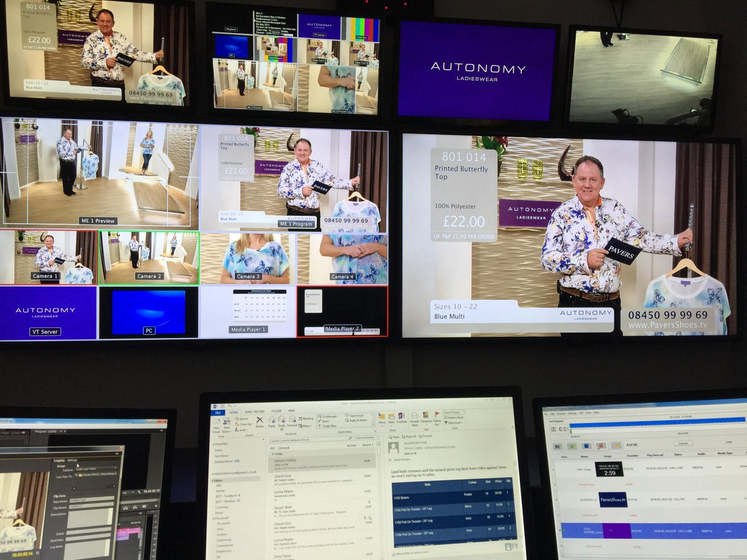Click the yellow icon button beside pause
The width and height of the screenshot is (747, 560).
[x=616, y=445]
